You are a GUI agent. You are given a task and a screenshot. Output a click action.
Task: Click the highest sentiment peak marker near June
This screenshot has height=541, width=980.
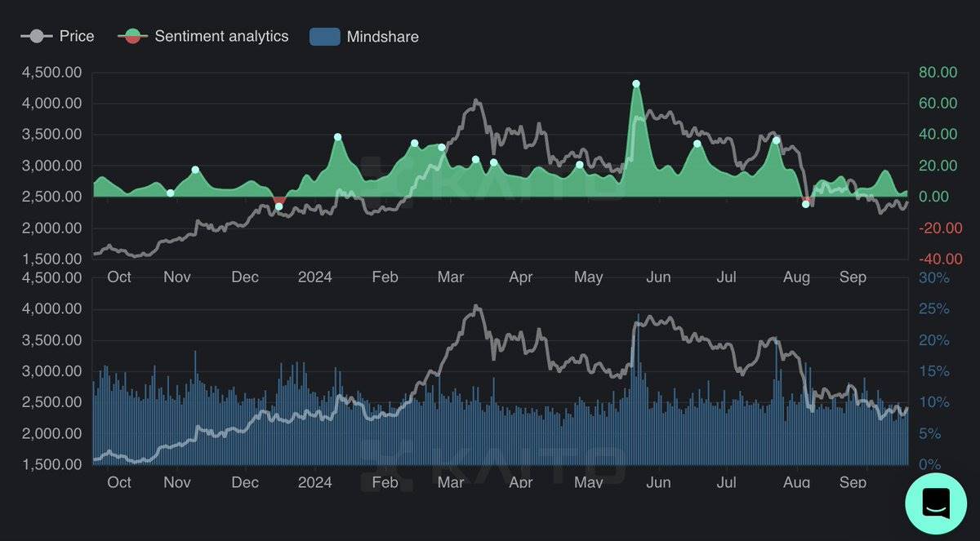coord(636,84)
